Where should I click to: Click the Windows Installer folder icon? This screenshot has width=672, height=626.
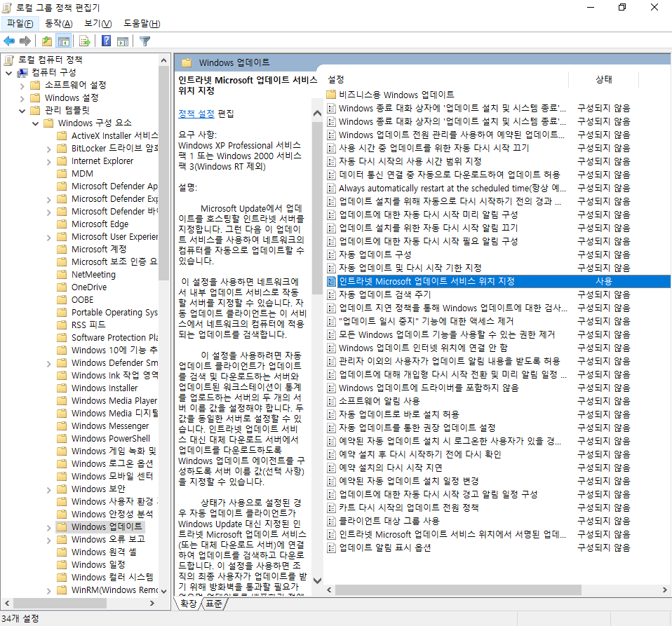click(x=62, y=388)
